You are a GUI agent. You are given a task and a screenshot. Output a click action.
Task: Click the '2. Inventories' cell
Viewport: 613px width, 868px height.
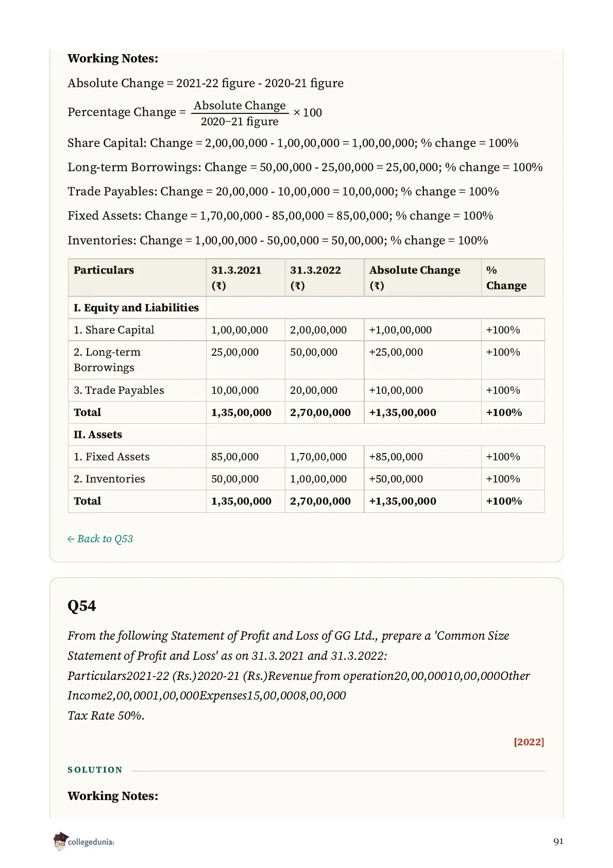click(x=137, y=479)
